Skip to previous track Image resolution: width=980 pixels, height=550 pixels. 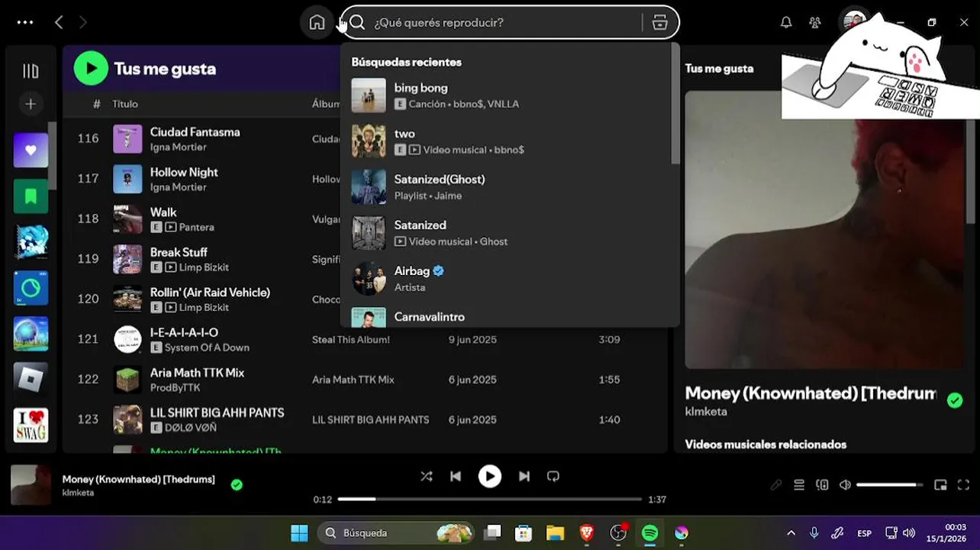click(456, 477)
